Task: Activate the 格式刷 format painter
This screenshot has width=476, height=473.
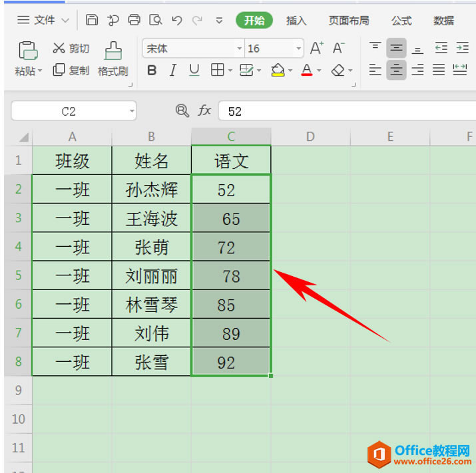Action: pos(113,59)
